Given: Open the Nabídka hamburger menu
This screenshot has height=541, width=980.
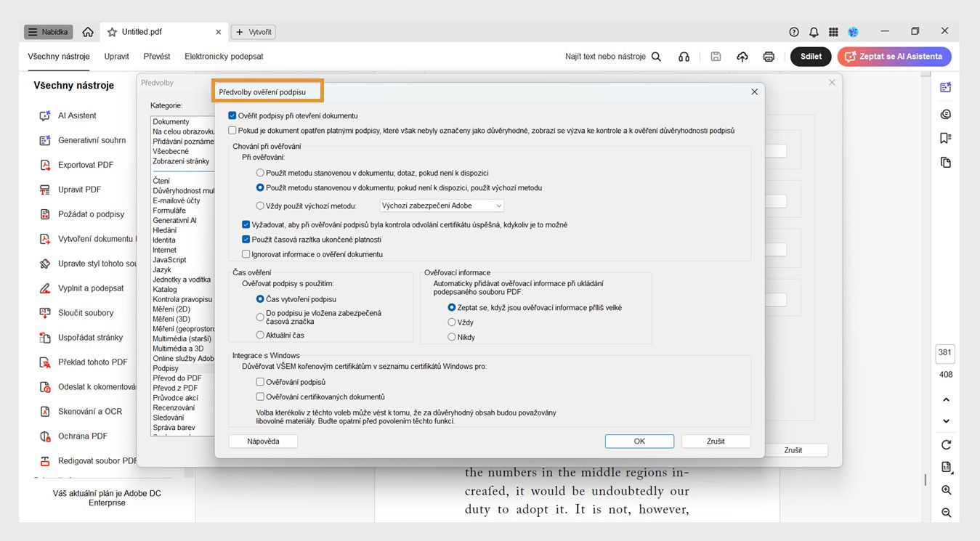Looking at the screenshot, I should pyautogui.click(x=49, y=32).
